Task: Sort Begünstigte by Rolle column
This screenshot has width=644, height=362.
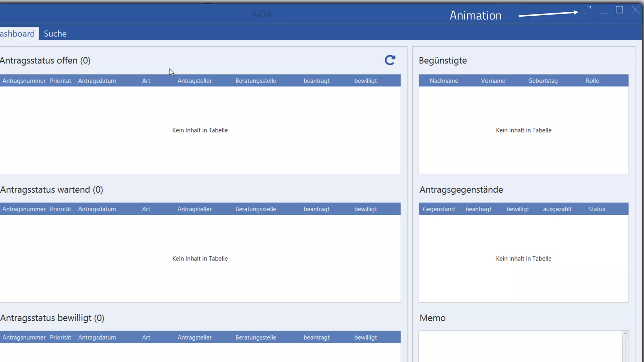Action: [592, 81]
